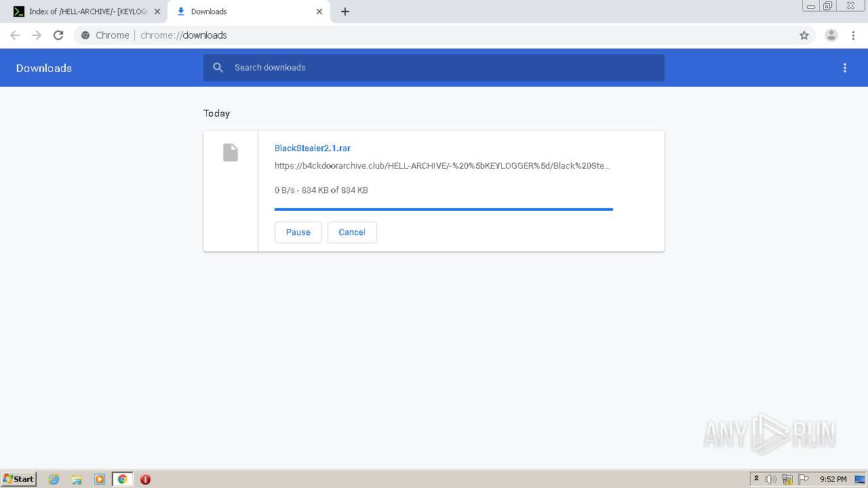Click the Show desktop tray icon
This screenshot has width=868, height=488.
860,479
